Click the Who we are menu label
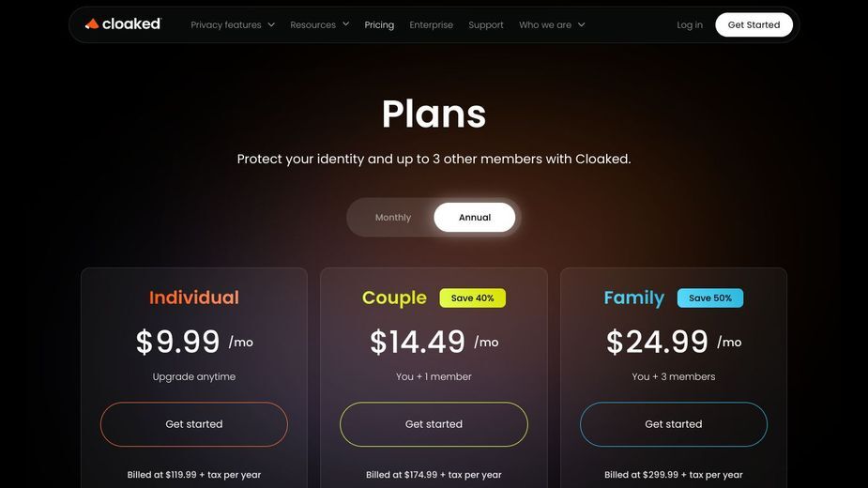868x488 pixels. pos(545,25)
